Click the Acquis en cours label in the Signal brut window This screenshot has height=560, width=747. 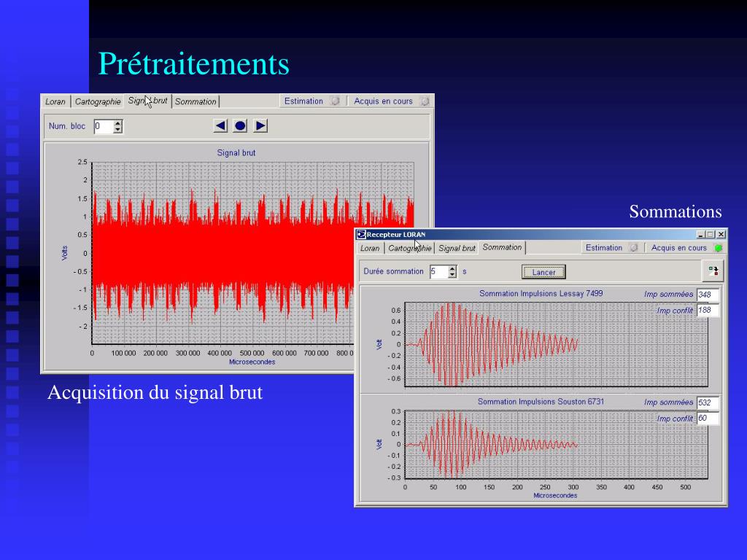coord(383,101)
